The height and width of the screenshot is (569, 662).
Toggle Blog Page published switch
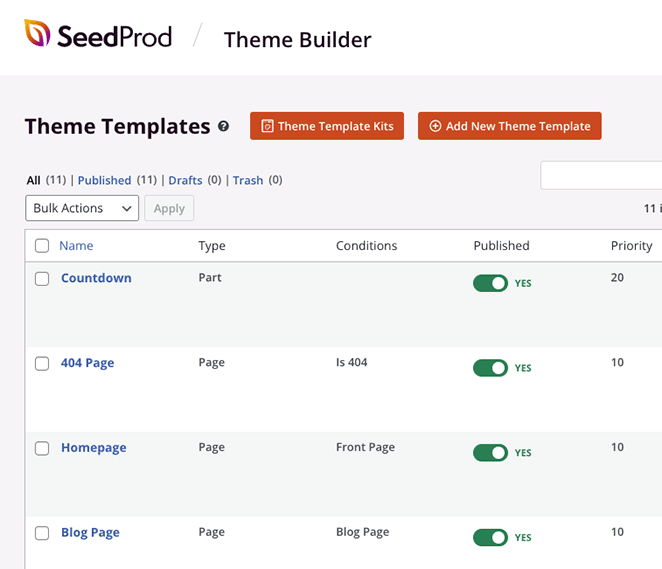click(x=491, y=538)
